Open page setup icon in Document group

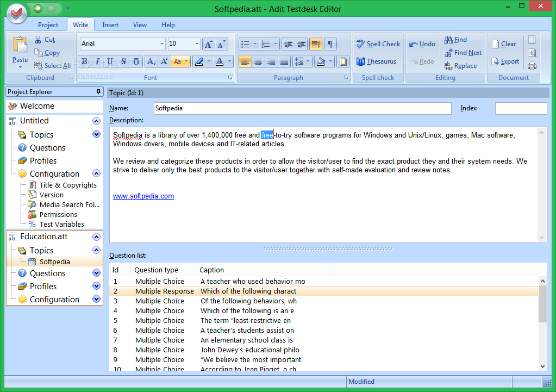point(532,40)
